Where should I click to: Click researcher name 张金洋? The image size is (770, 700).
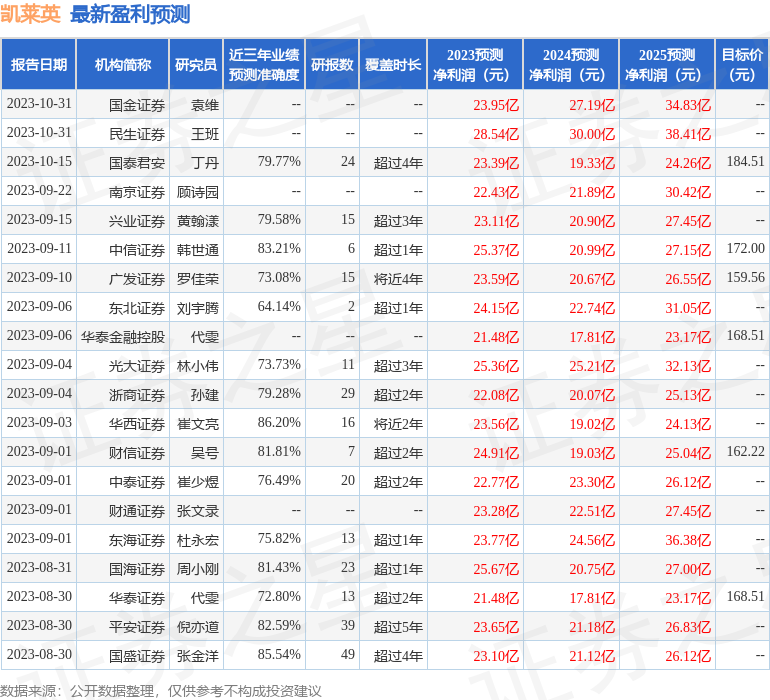click(x=198, y=656)
